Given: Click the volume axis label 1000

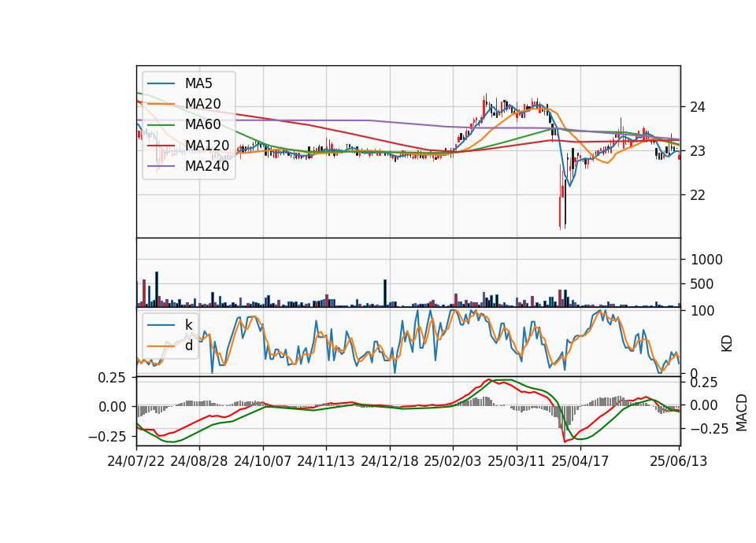Looking at the screenshot, I should pos(706,260).
